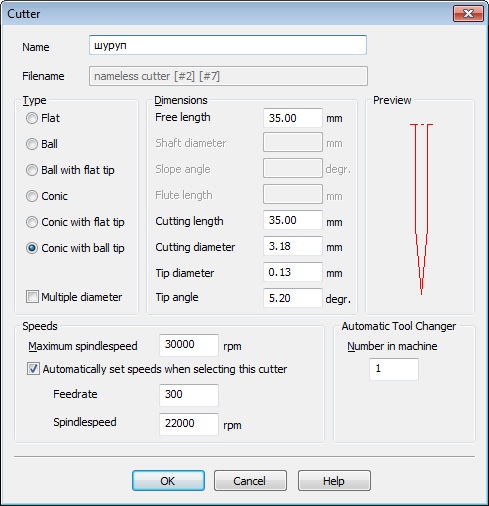Select the Flat cutter type

tap(32, 118)
